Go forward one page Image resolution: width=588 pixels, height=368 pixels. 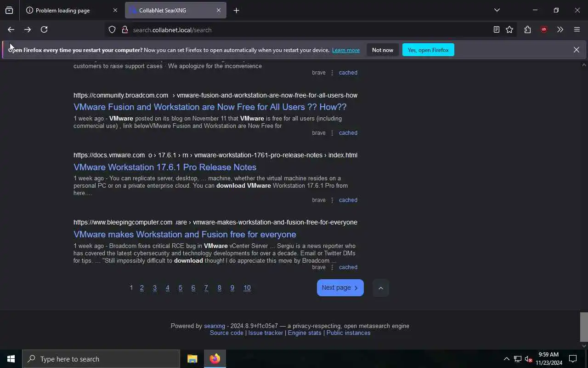coord(28,29)
